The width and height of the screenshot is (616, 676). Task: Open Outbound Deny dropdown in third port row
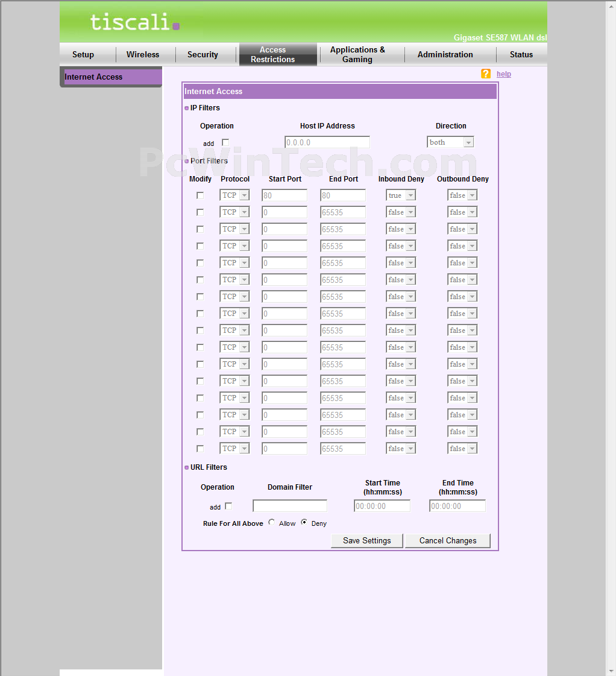pos(462,229)
